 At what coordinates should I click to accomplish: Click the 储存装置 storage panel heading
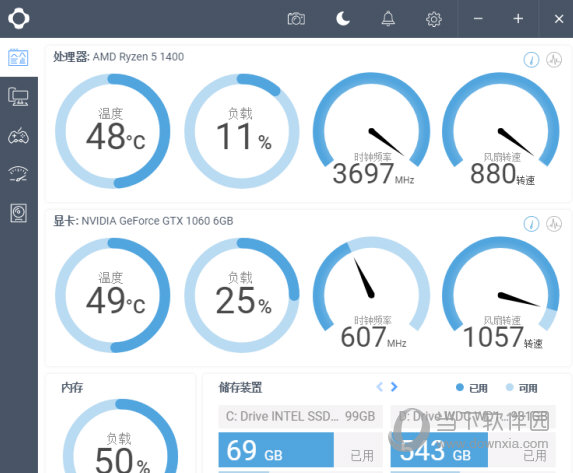(240, 387)
